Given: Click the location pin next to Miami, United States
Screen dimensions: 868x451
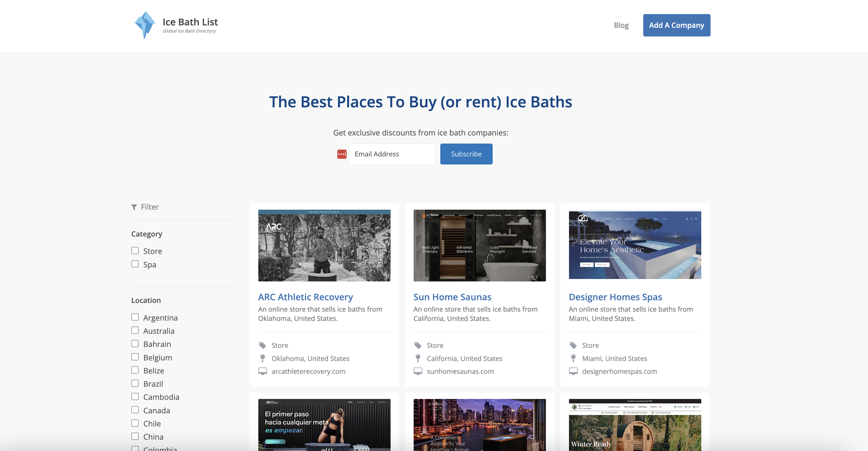Looking at the screenshot, I should coord(573,359).
